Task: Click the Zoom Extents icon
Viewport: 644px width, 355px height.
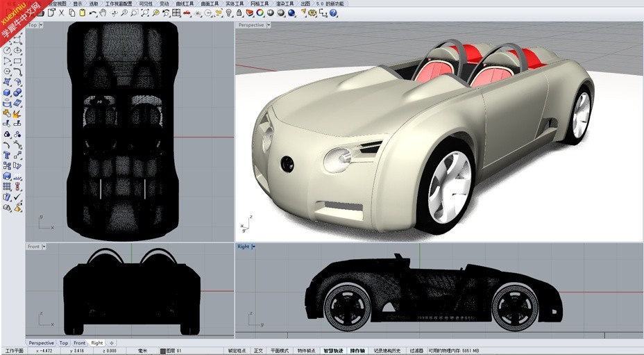Action: [x=145, y=13]
